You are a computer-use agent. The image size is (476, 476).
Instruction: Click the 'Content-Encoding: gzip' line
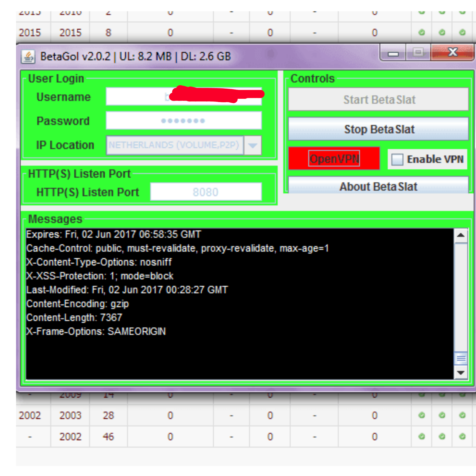click(77, 304)
